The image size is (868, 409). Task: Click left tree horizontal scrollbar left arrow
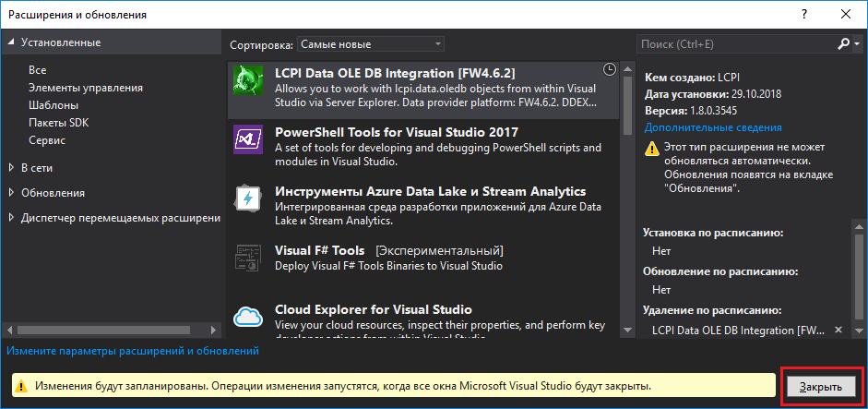pos(7,330)
